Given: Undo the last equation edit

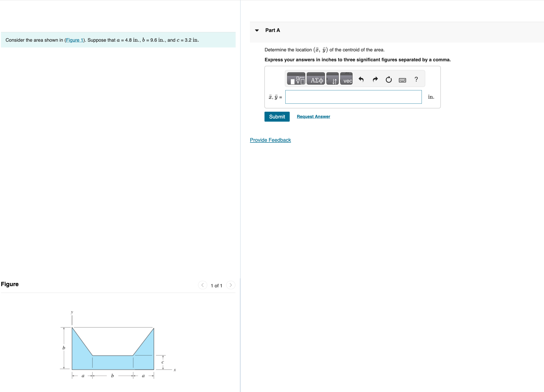Looking at the screenshot, I should [x=361, y=79].
